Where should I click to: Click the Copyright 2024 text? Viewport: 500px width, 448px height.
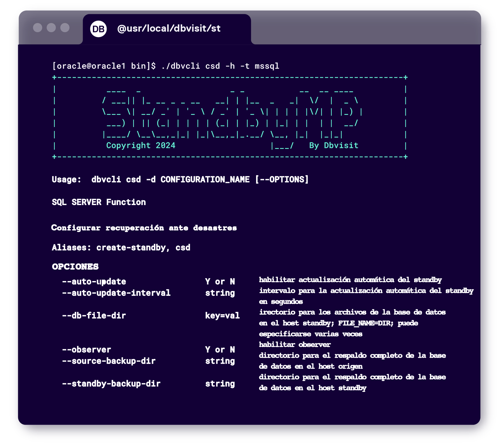[x=141, y=145]
